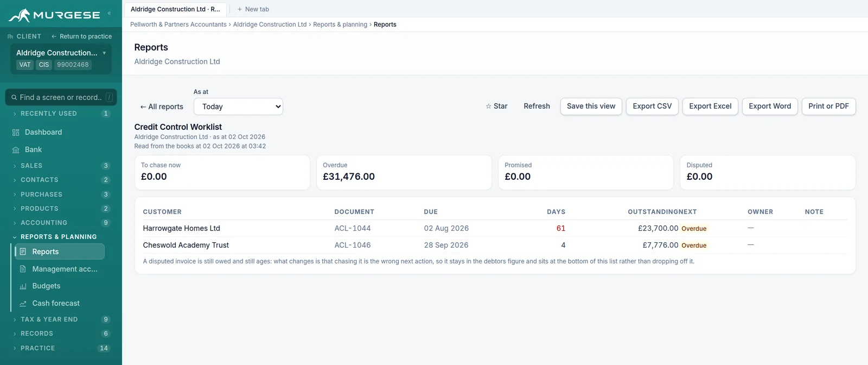Star this report view
Screen dimensions: 868x365
click(x=496, y=106)
